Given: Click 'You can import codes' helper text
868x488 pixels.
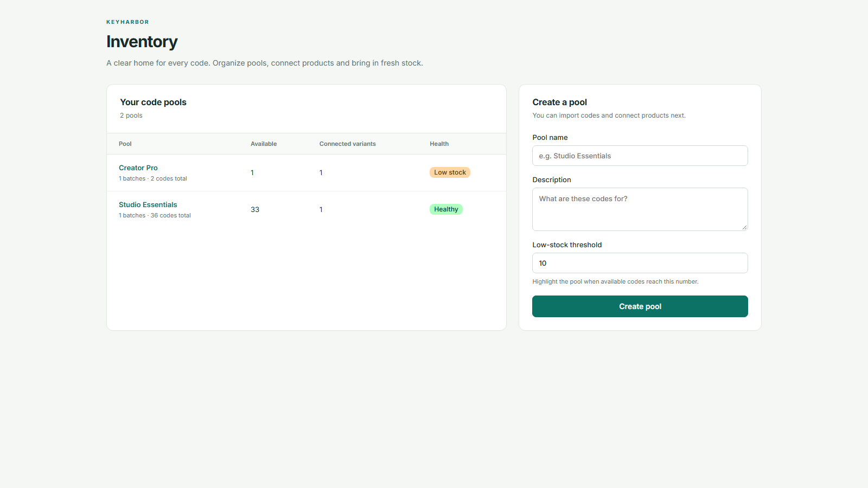Looking at the screenshot, I should (609, 115).
